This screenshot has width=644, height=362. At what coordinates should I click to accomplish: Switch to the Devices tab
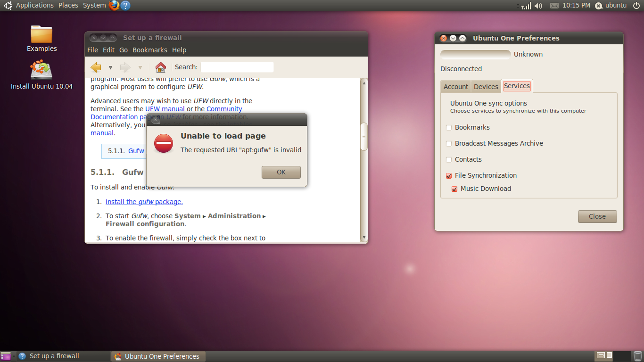[486, 87]
